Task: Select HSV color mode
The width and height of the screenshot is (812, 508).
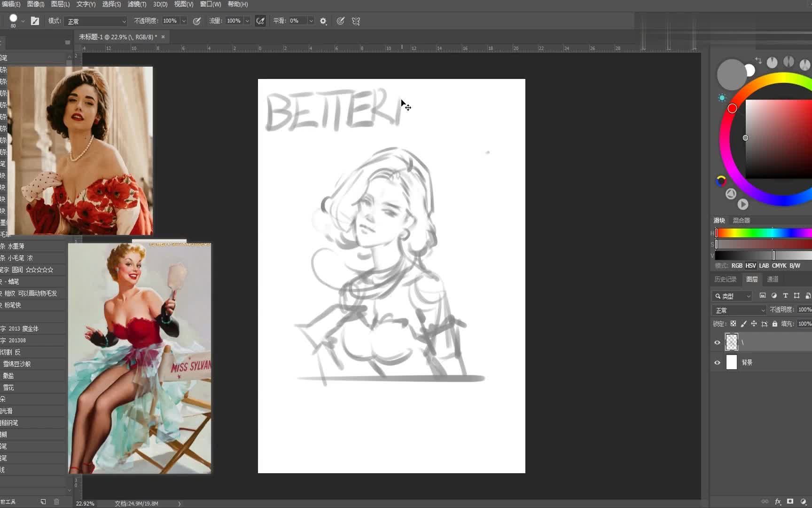Action: 751,266
